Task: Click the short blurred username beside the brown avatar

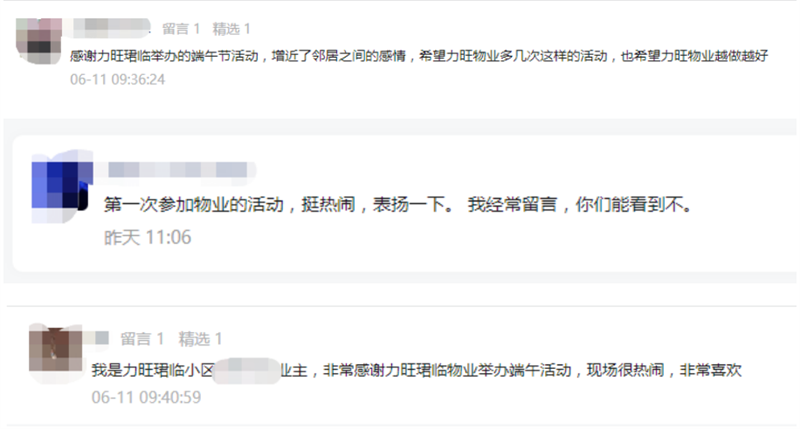Action: point(96,338)
